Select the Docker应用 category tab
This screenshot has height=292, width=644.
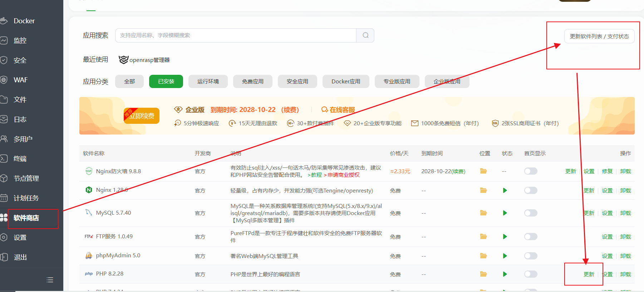pyautogui.click(x=346, y=81)
